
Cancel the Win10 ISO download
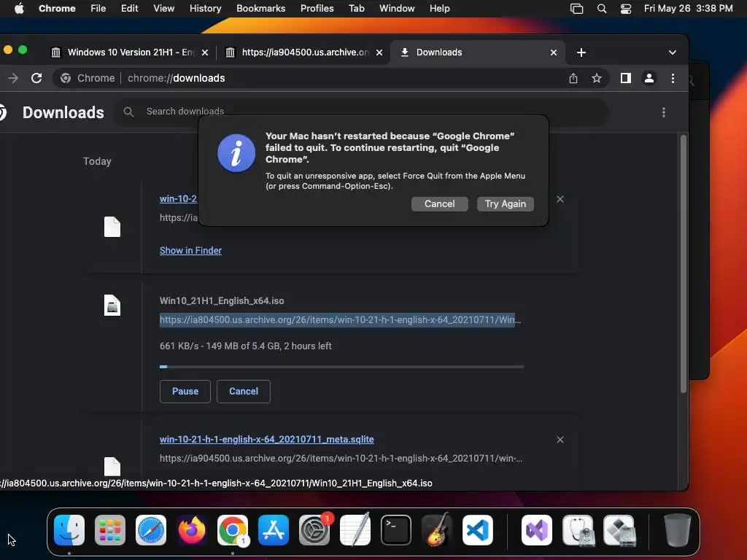244,392
